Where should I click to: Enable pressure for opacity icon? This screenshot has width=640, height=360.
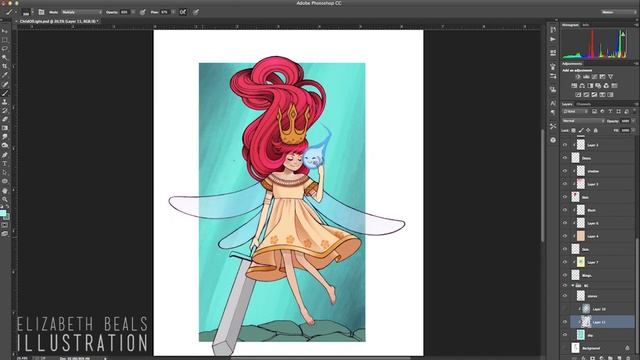(142, 12)
